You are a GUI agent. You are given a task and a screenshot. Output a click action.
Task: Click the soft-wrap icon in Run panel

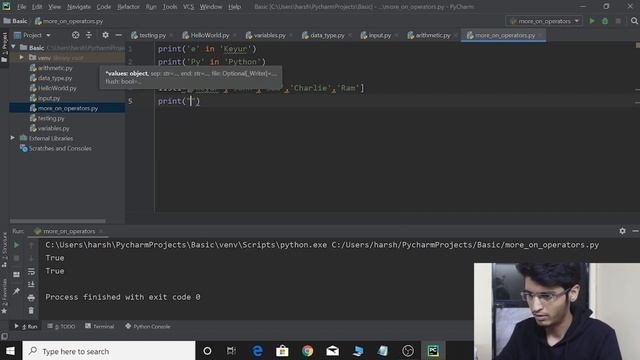[31, 271]
